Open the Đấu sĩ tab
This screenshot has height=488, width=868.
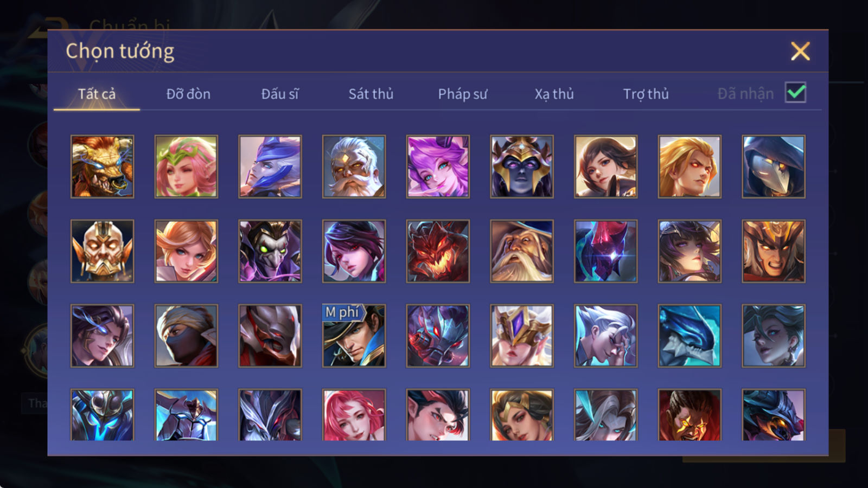280,94
